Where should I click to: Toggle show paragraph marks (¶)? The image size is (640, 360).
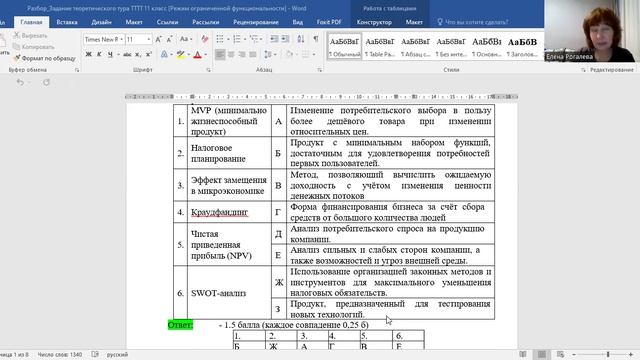click(x=316, y=39)
